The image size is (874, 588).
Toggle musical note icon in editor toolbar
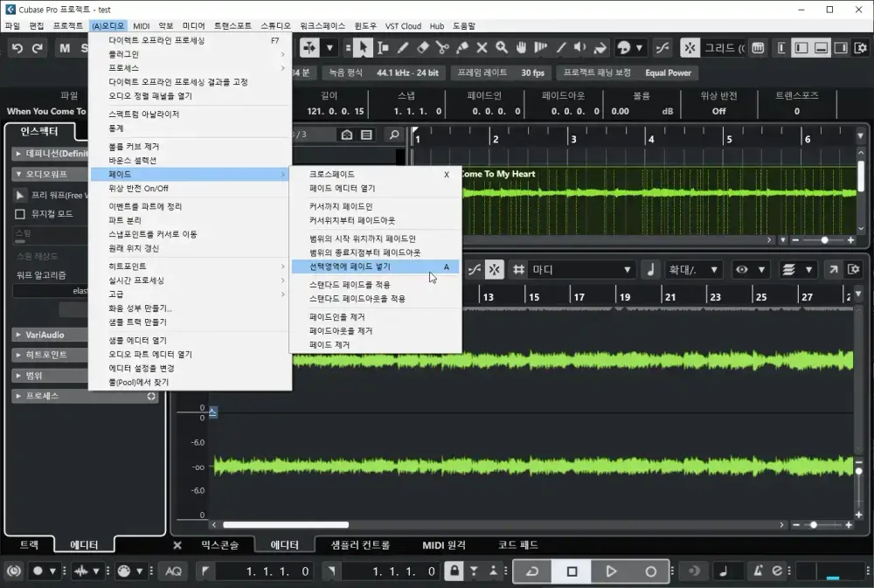tap(650, 270)
